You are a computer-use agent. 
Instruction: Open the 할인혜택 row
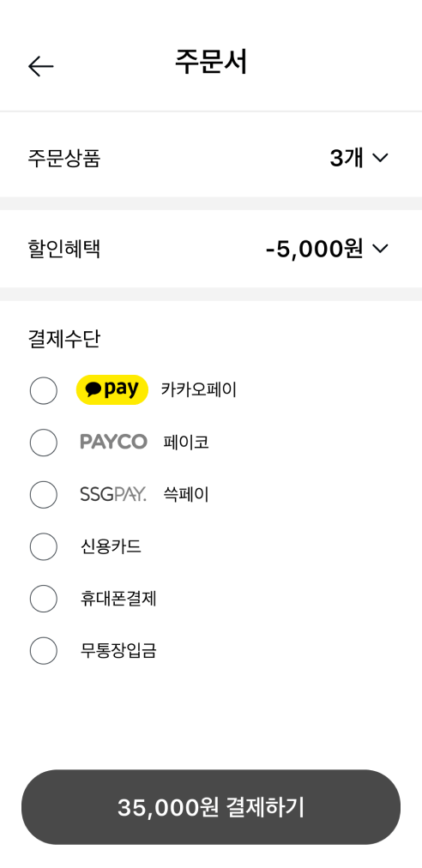tap(211, 249)
